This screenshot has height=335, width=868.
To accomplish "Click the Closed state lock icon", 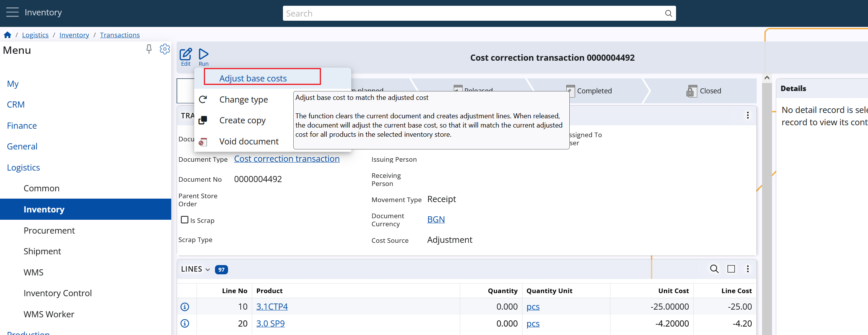I will (691, 91).
